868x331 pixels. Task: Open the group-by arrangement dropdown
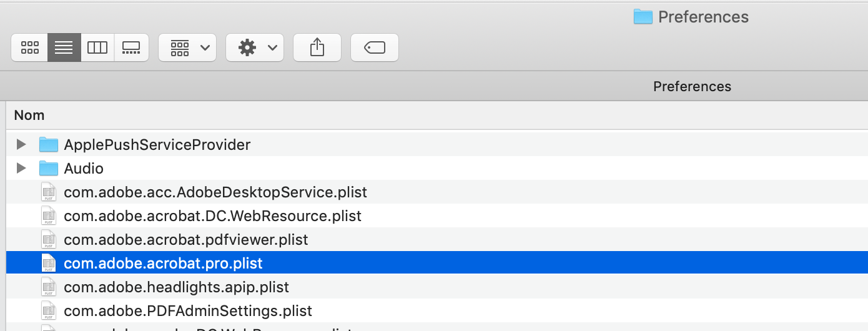(187, 47)
